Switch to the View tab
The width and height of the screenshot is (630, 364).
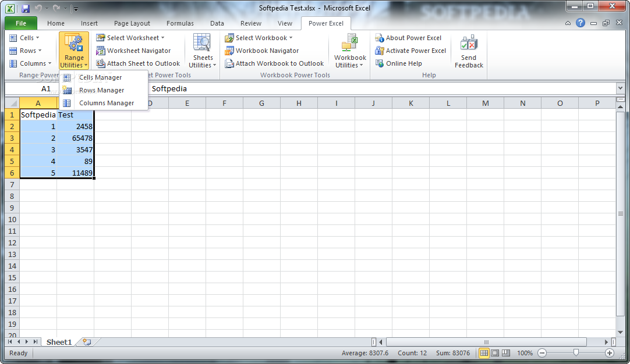pyautogui.click(x=285, y=23)
